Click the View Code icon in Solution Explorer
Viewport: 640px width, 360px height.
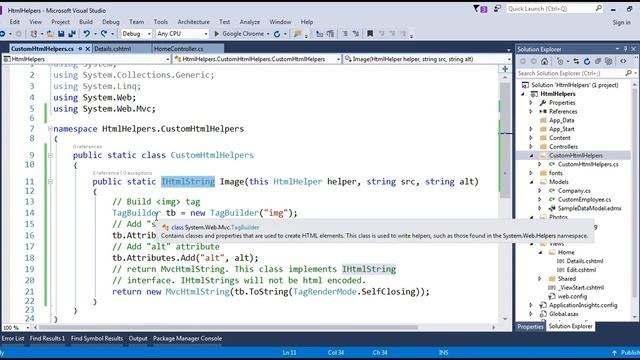[623, 61]
